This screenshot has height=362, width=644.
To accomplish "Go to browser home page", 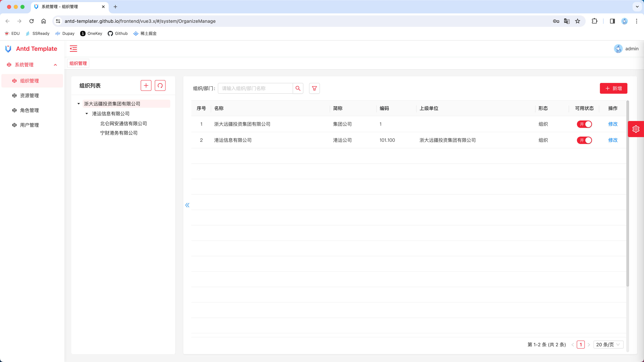I will click(x=43, y=21).
